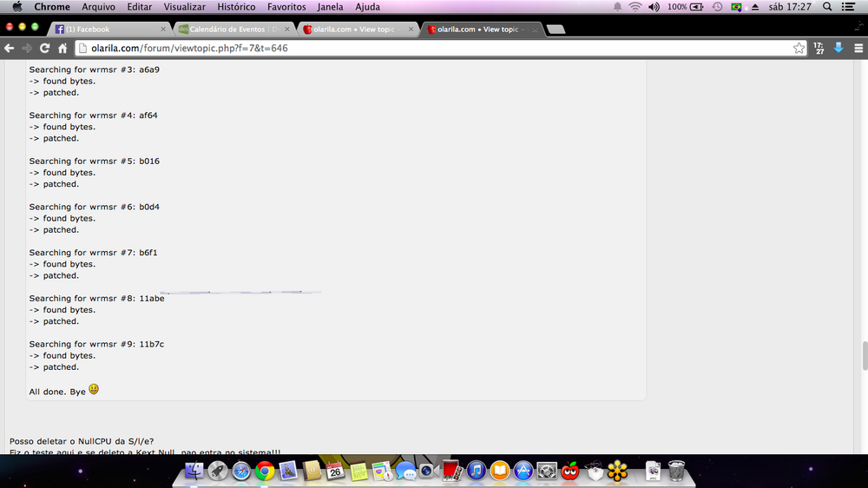
Task: Go back to previous page
Action: (10, 49)
